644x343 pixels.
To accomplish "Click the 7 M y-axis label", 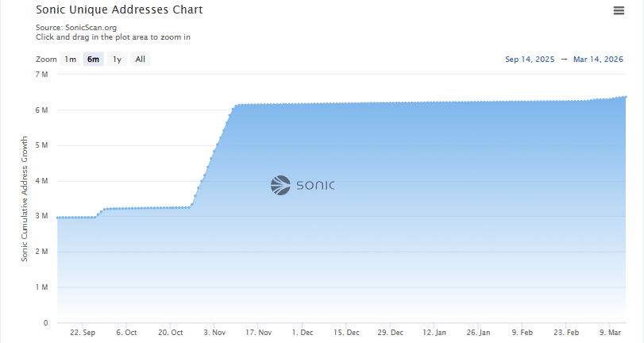I will point(43,74).
